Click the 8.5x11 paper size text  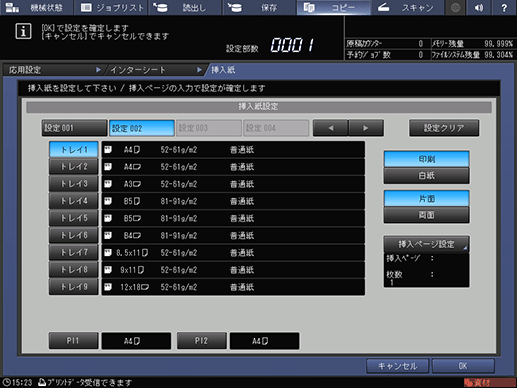(132, 253)
